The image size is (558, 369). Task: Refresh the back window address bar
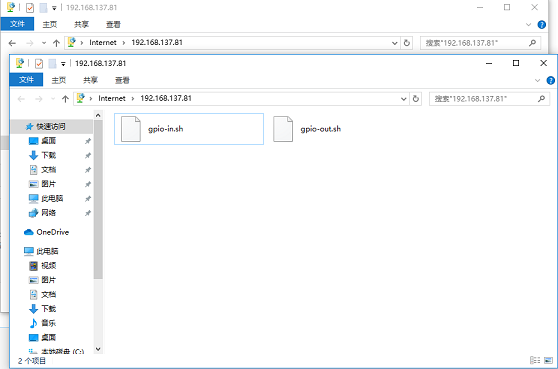406,43
